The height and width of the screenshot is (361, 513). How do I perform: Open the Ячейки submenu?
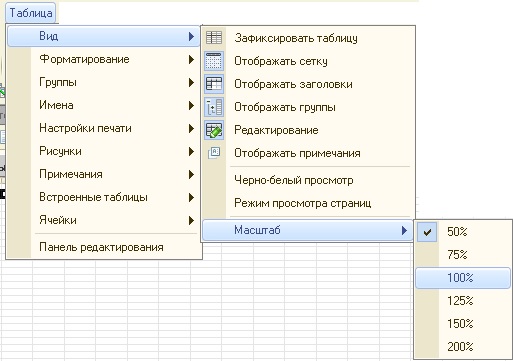point(103,220)
